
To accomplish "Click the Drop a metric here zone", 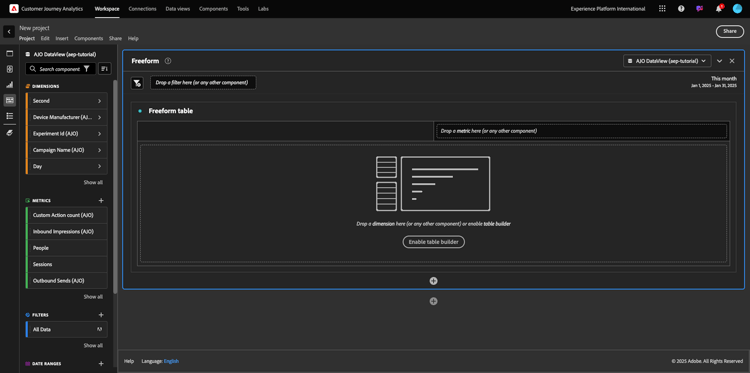I will click(582, 131).
